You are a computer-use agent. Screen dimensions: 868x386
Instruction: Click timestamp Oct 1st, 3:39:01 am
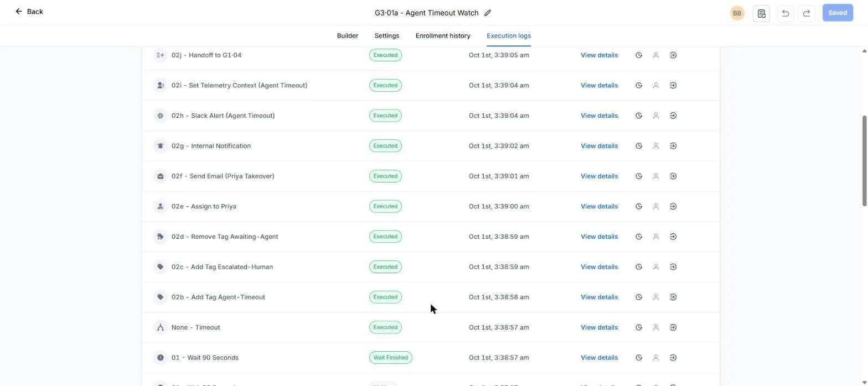pyautogui.click(x=499, y=176)
